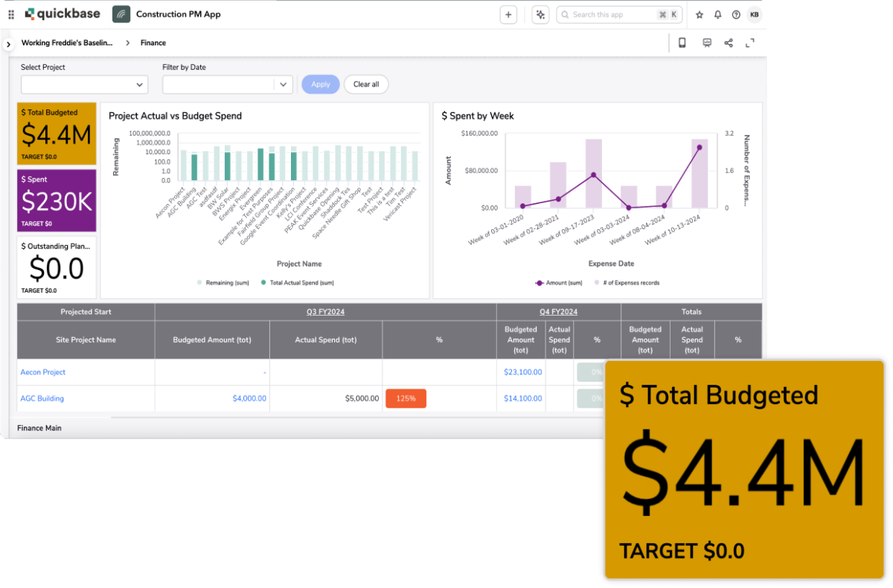Click the Construction PM App leaf icon
The image size is (893, 588).
121,13
